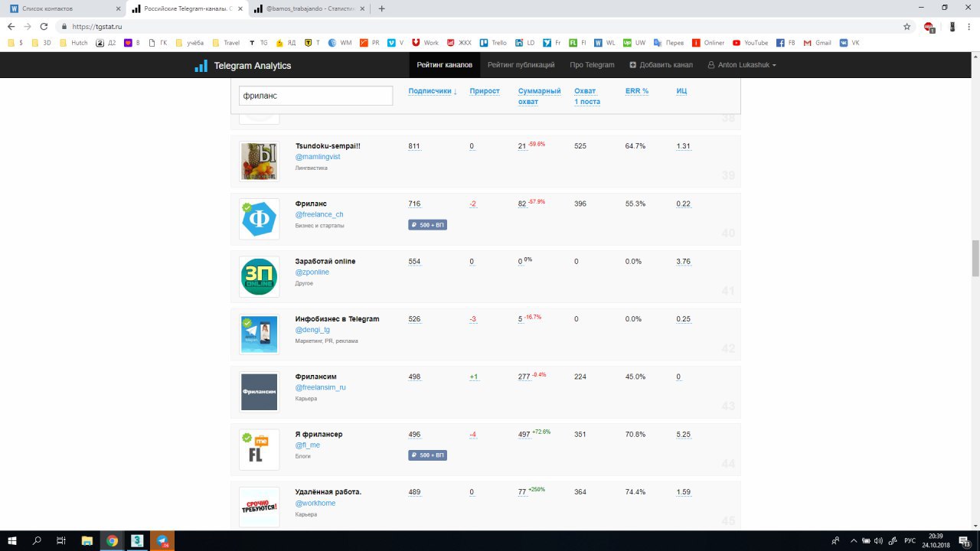980x551 pixels.
Task: Open the Фрилансим channel avatar
Action: coord(259,392)
